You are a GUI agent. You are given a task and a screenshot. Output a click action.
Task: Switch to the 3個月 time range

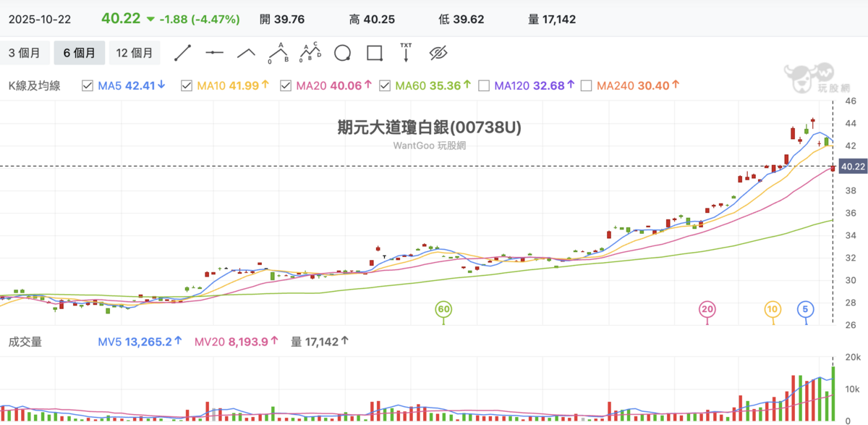(x=25, y=53)
